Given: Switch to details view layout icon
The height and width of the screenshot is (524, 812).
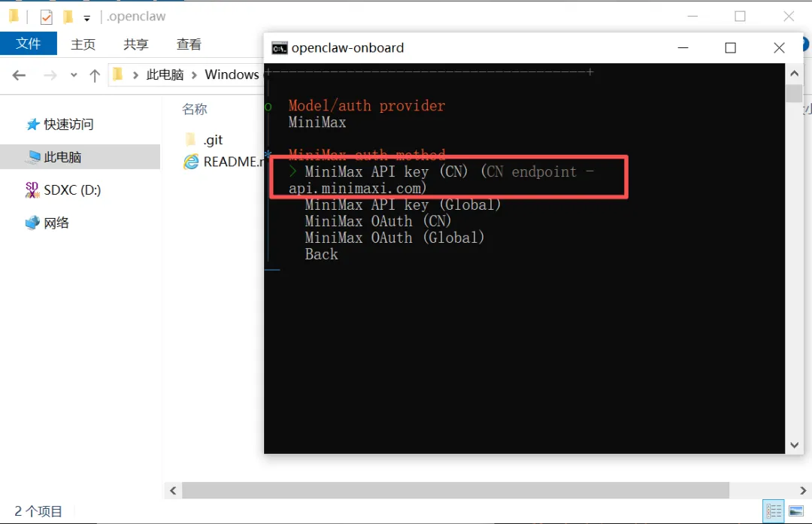Looking at the screenshot, I should click(773, 511).
